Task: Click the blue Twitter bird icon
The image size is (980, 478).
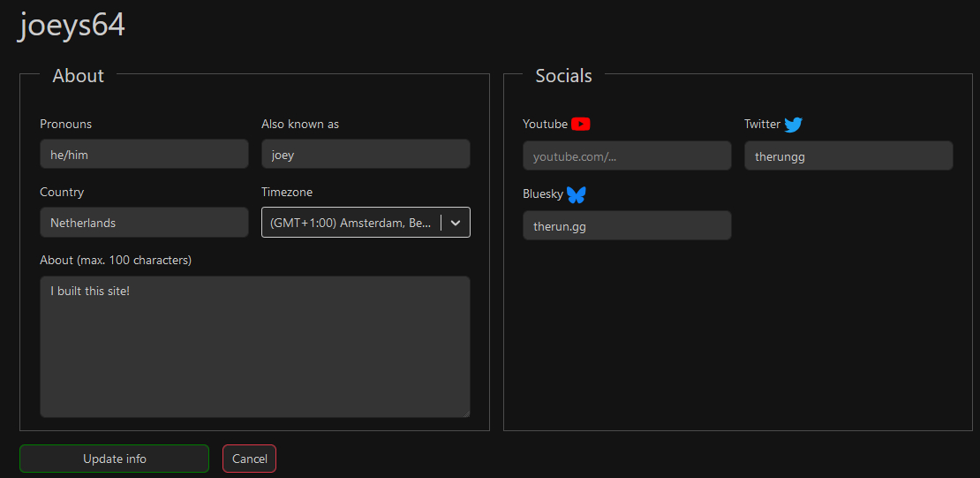Action: [x=793, y=125]
